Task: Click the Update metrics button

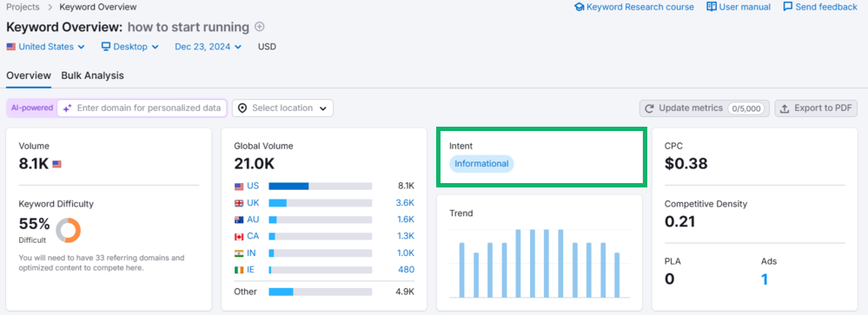Action: tap(704, 108)
